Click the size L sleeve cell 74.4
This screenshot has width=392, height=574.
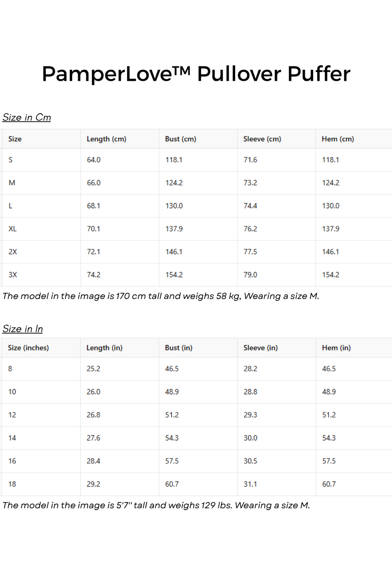tap(250, 206)
